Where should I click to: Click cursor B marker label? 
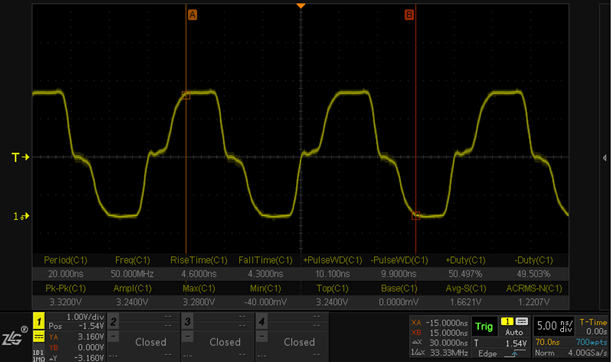pos(409,15)
